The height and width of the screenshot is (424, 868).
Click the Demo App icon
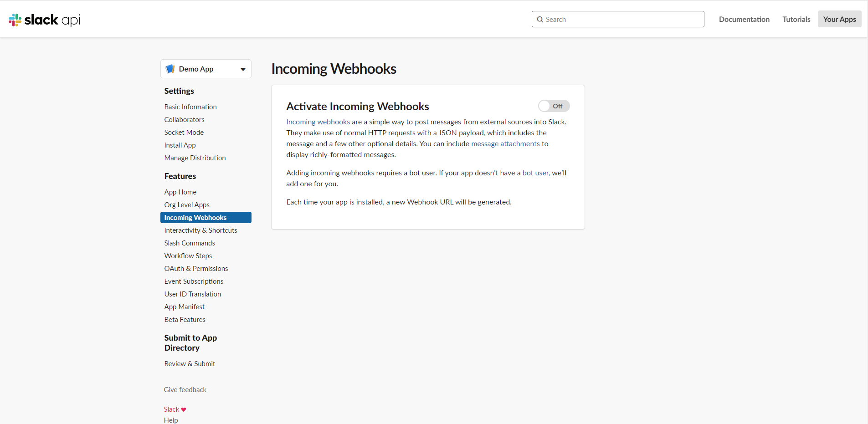(170, 69)
